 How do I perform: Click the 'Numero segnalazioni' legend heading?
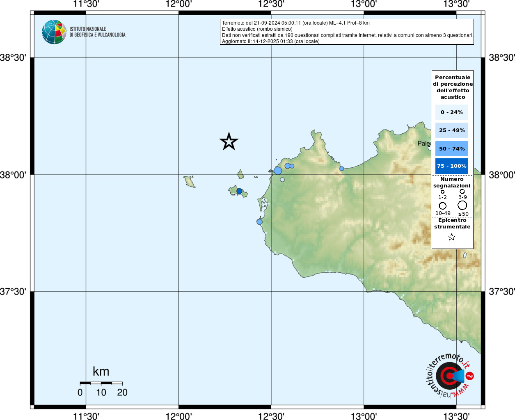pyautogui.click(x=452, y=182)
